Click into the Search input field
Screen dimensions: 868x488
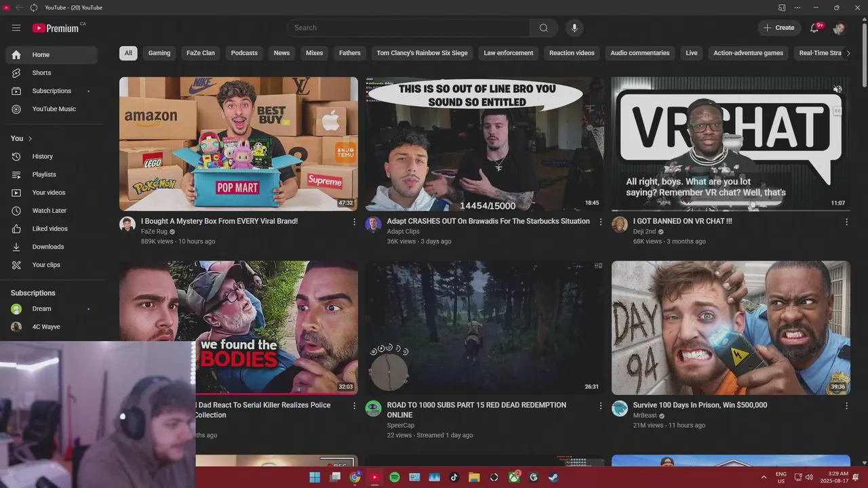(408, 28)
